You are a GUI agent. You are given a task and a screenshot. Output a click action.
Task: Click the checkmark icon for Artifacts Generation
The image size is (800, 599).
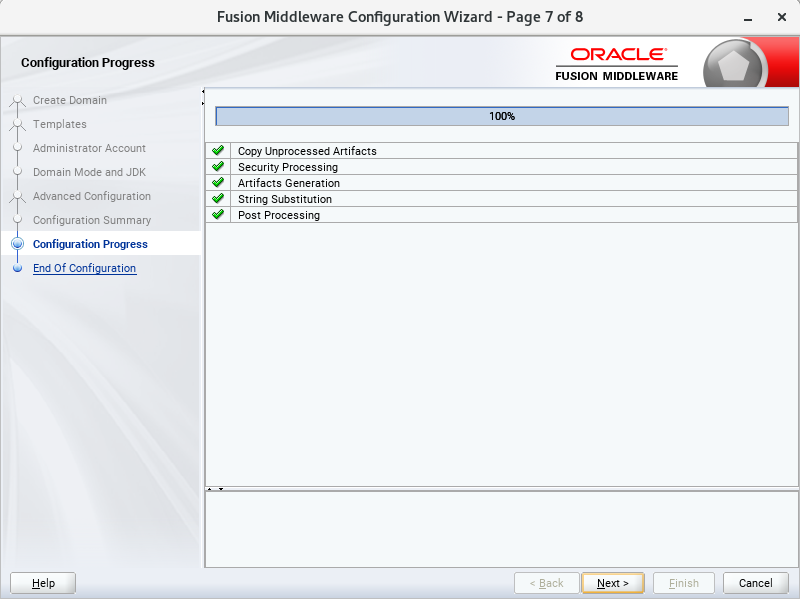coord(218,182)
